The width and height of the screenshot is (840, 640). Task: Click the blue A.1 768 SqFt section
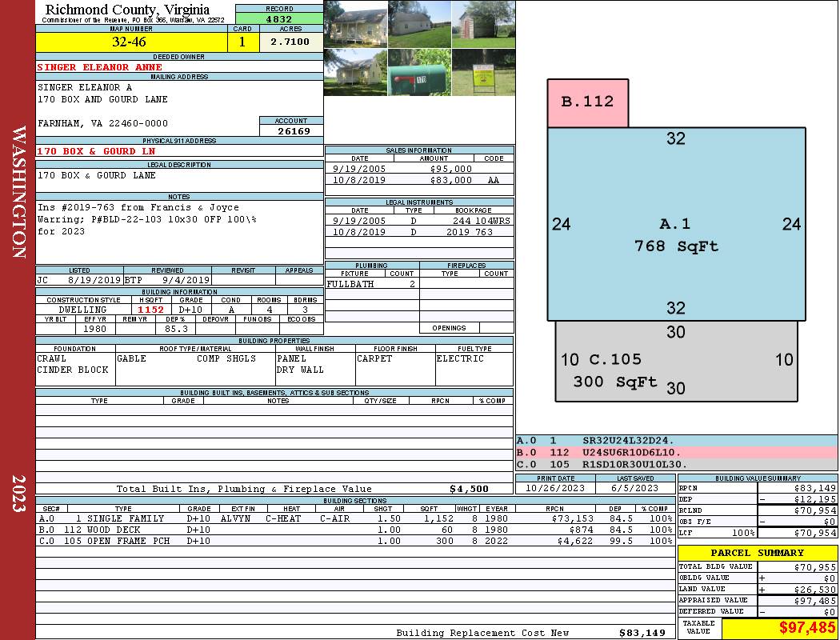coord(676,224)
